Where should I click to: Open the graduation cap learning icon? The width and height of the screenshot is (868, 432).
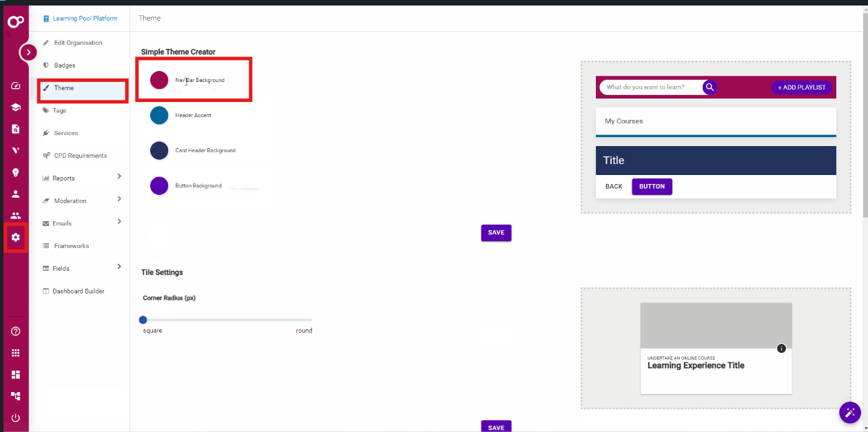tap(15, 107)
